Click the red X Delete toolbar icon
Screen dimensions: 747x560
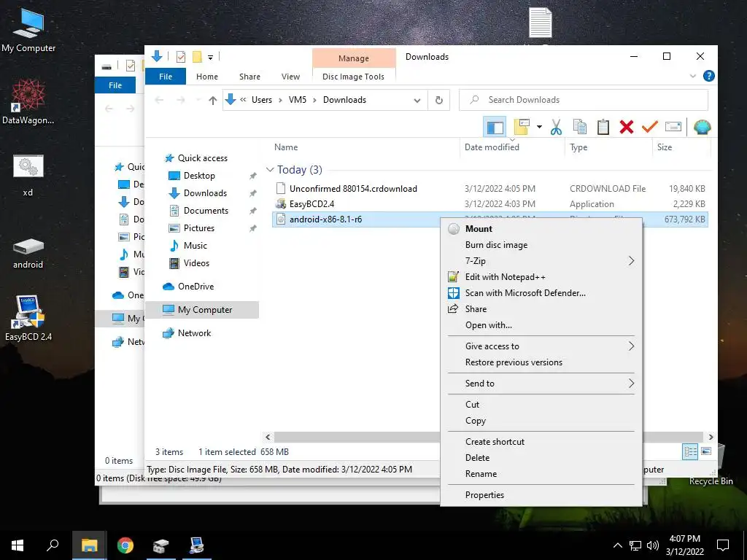(x=627, y=127)
